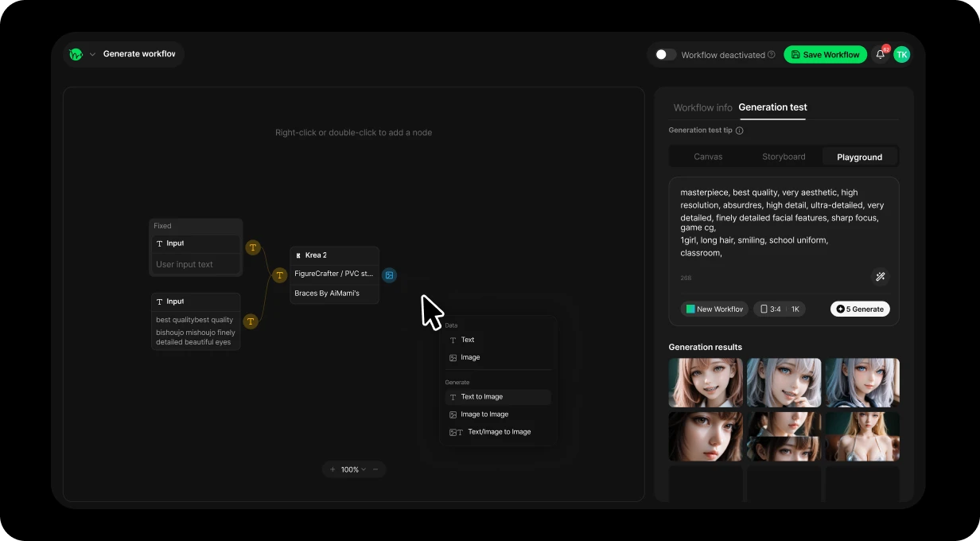Viewport: 980px width, 541px height.
Task: Open the TK user avatar
Action: click(901, 54)
